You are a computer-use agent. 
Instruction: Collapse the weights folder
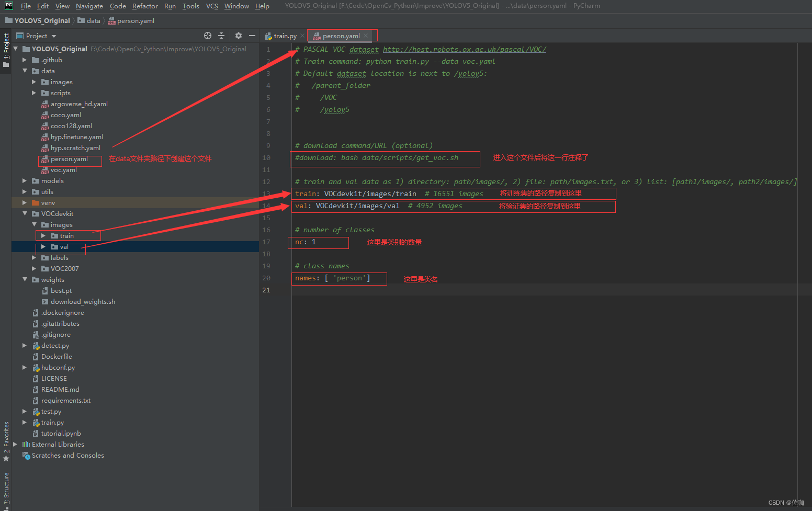click(25, 279)
